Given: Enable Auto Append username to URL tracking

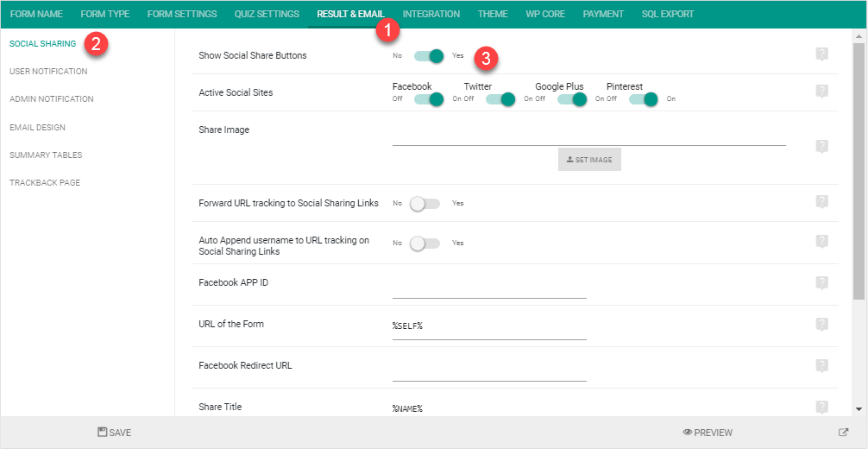Looking at the screenshot, I should coord(425,243).
